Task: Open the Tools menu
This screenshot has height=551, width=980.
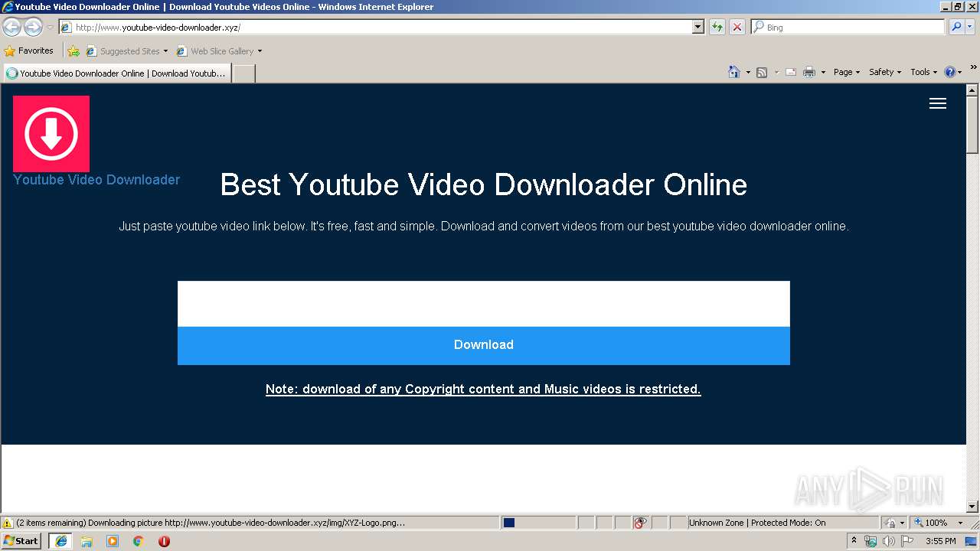Action: tap(923, 72)
